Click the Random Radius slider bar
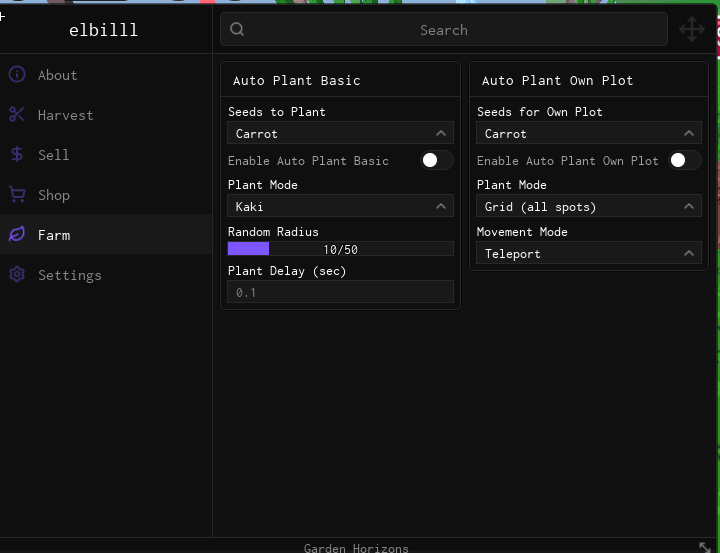720x553 pixels. pos(340,248)
